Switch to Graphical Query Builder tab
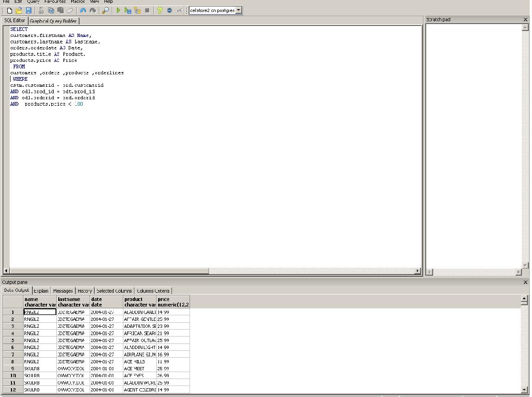The height and width of the screenshot is (397, 532). coord(53,21)
